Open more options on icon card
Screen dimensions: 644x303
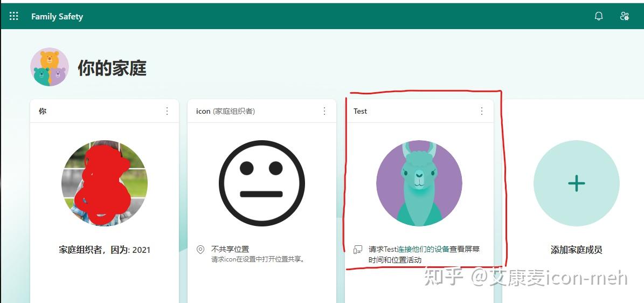click(x=324, y=111)
